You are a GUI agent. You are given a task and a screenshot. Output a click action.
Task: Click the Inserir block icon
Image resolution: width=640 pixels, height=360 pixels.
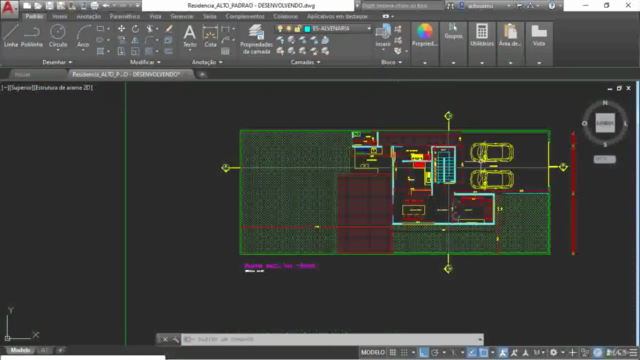point(383,32)
